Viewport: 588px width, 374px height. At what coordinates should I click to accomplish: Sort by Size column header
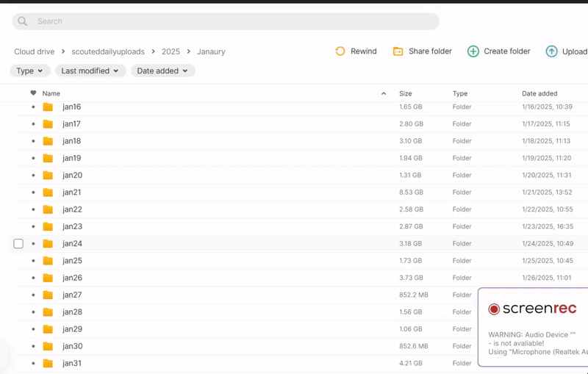[x=406, y=94]
